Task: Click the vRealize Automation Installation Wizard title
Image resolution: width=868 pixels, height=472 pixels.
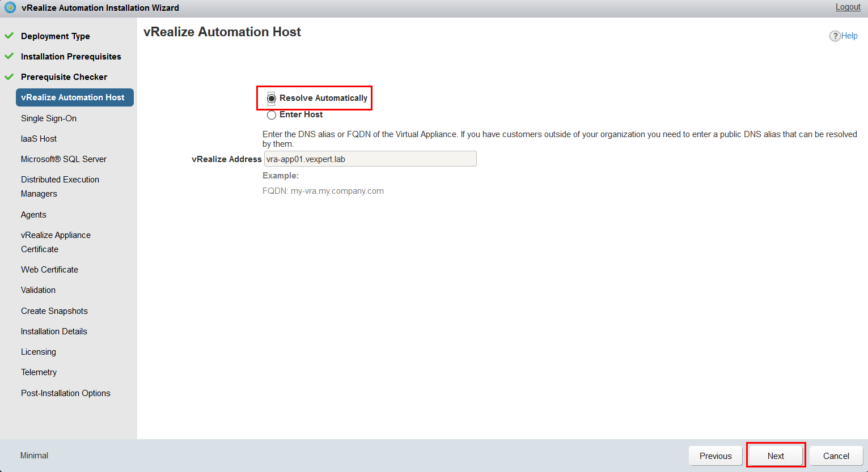Action: 100,8
